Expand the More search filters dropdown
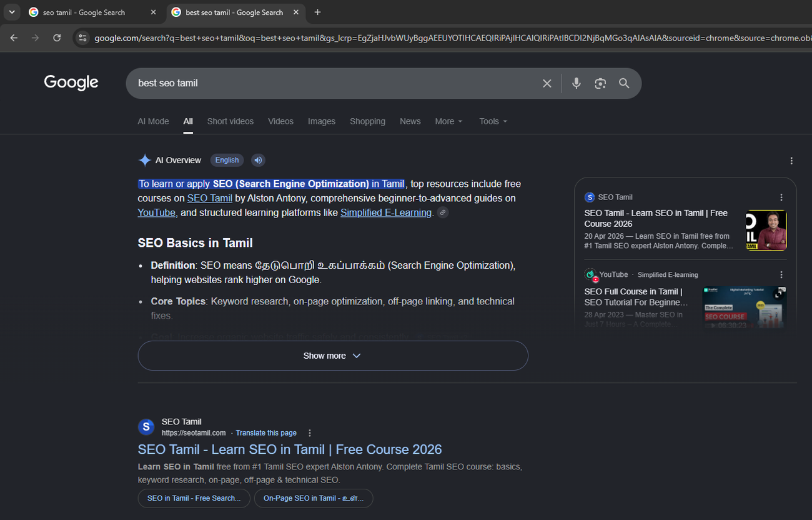The width and height of the screenshot is (812, 520). (x=449, y=121)
